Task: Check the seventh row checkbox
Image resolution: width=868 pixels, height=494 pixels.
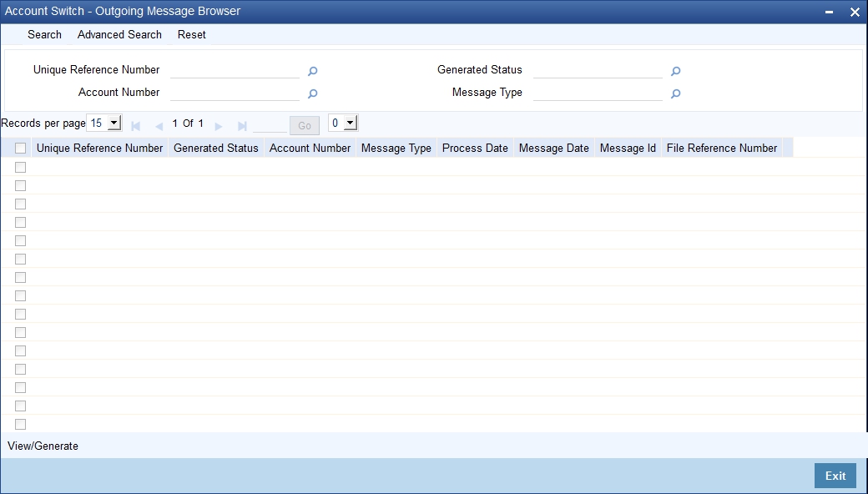Action: (21, 276)
